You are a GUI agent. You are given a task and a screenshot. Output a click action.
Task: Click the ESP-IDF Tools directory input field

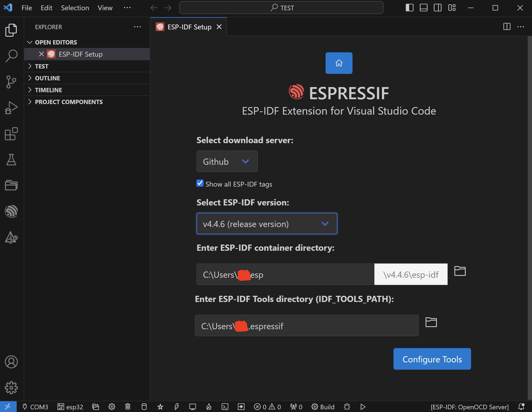(307, 325)
